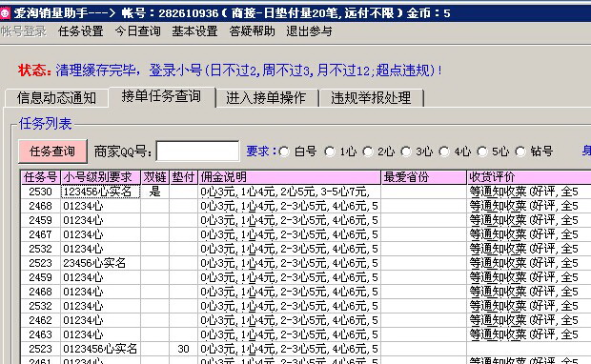Select task number 2467 cell
The image size is (591, 364).
click(x=40, y=234)
